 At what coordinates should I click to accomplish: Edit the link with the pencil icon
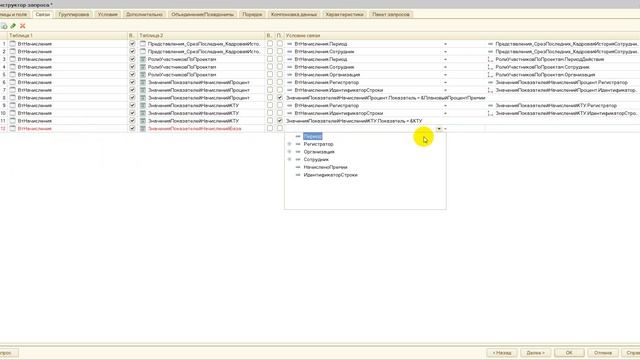(13, 26)
